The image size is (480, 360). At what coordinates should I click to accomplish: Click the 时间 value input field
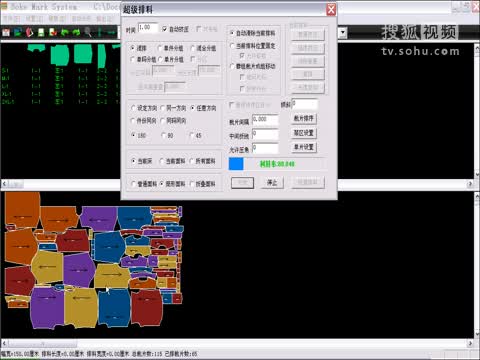coord(148,28)
